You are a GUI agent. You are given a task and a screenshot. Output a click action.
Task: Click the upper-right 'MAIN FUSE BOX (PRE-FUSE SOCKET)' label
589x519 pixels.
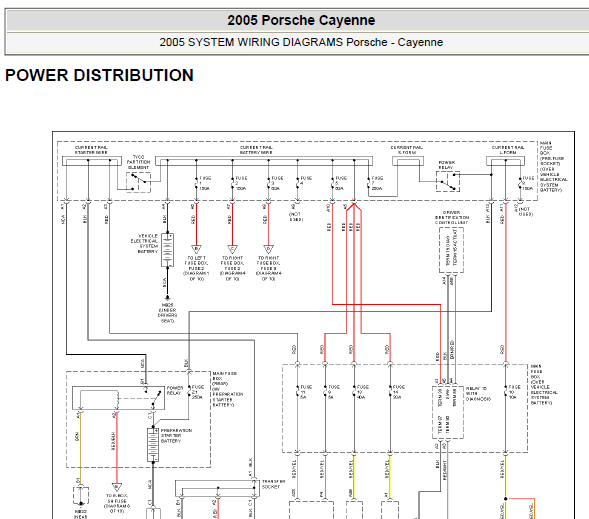coord(553,167)
